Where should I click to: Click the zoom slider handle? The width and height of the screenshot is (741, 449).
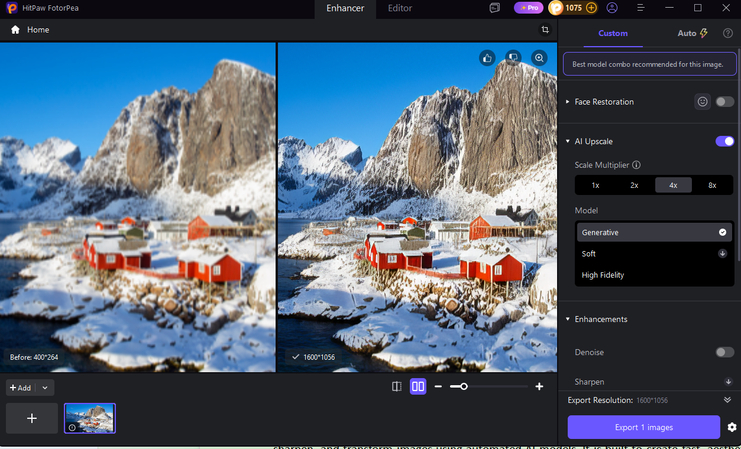(x=464, y=387)
